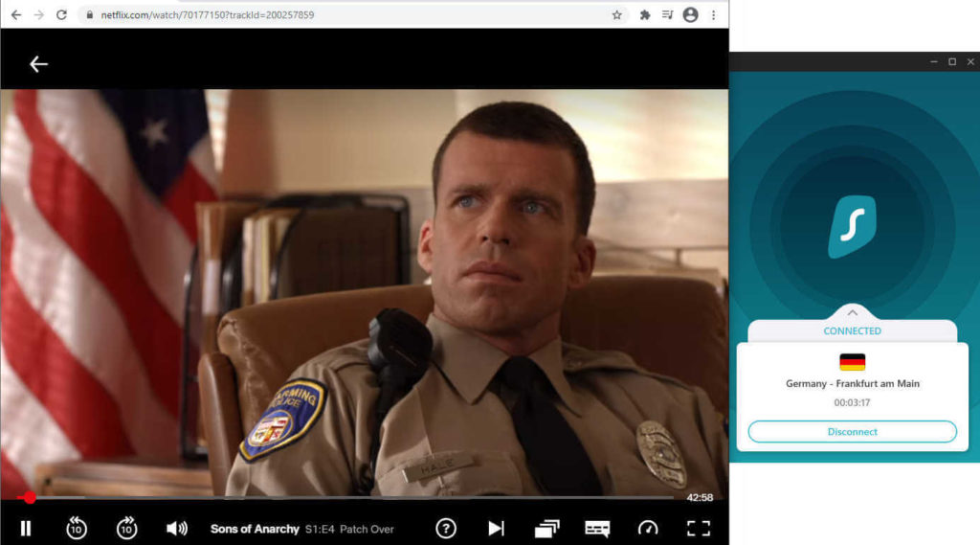Enter fullscreen mode in Netflix player
The width and height of the screenshot is (980, 545).
tap(698, 529)
